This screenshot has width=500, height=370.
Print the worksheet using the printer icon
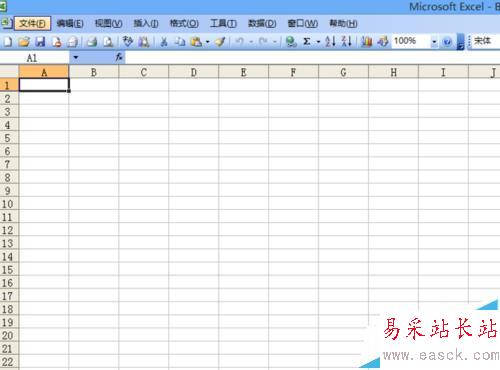click(92, 42)
